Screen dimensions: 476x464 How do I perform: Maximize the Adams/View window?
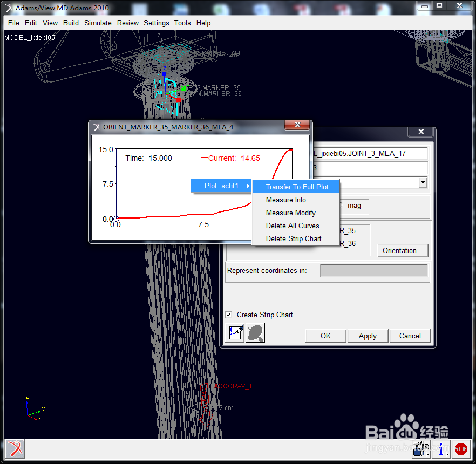pos(439,6)
